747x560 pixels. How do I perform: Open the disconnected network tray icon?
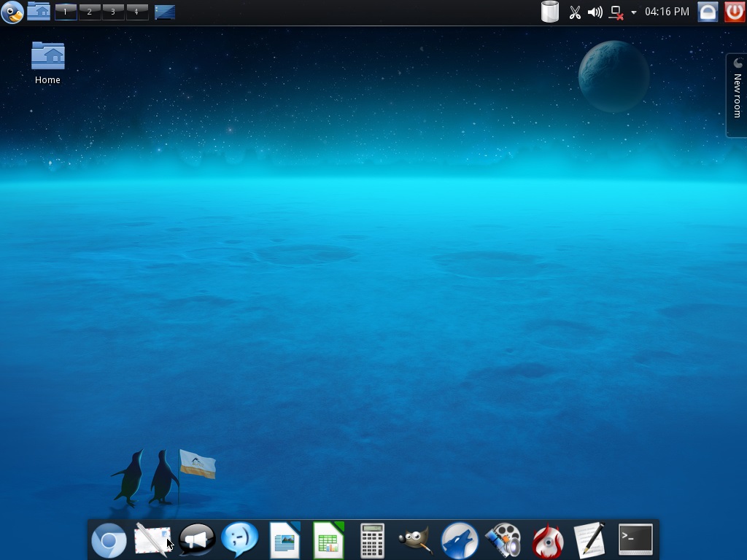[x=616, y=13]
